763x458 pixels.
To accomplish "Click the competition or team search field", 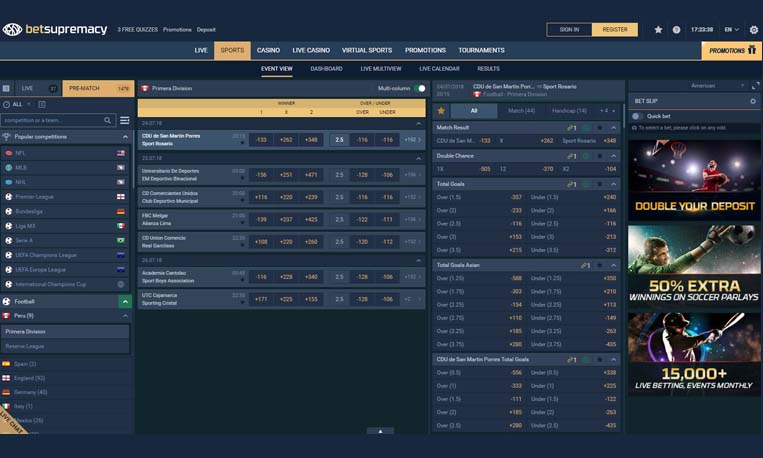I will (x=55, y=120).
